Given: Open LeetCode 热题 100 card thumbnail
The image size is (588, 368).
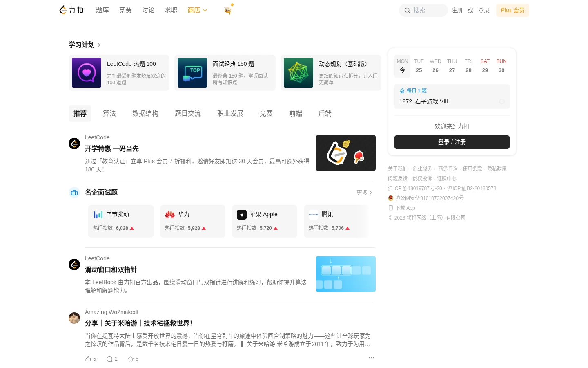Looking at the screenshot, I should point(87,73).
